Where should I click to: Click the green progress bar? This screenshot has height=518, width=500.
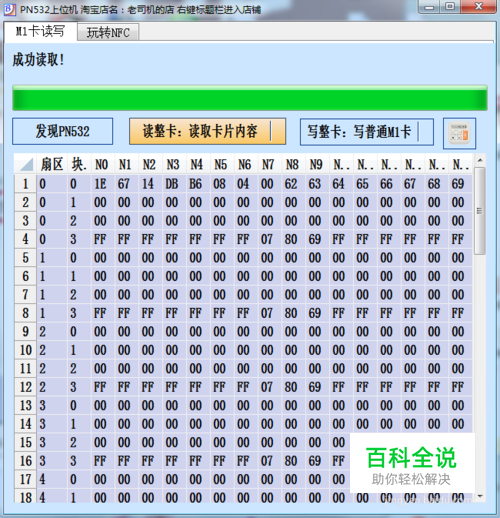[250, 98]
